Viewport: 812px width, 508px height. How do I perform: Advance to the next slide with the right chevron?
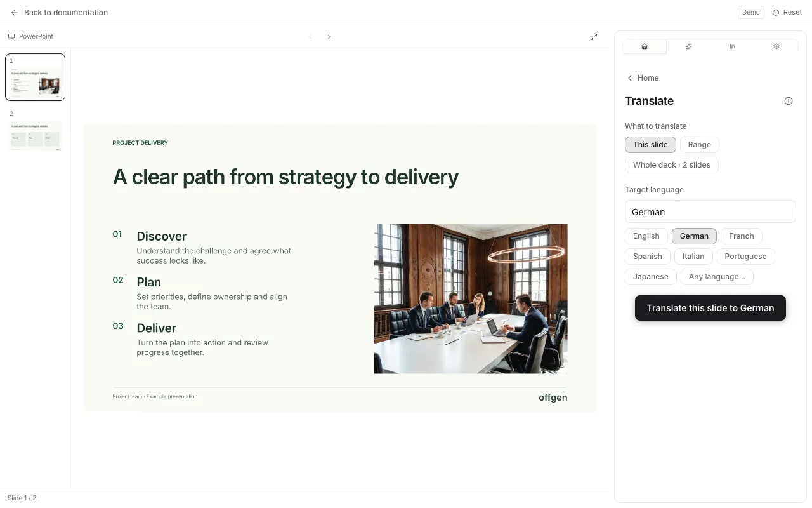[x=329, y=37]
